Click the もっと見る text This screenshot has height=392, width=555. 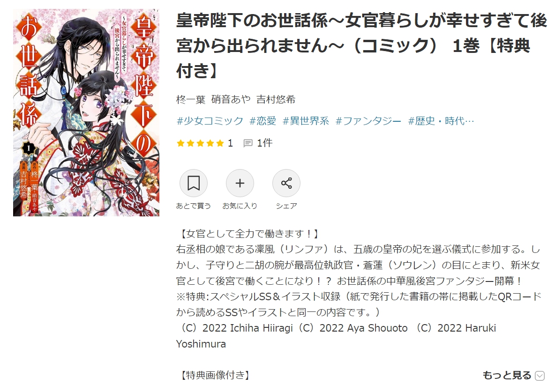507,375
